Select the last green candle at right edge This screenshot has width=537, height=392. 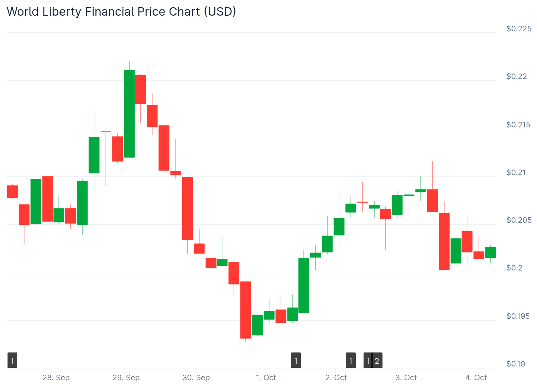pos(491,252)
